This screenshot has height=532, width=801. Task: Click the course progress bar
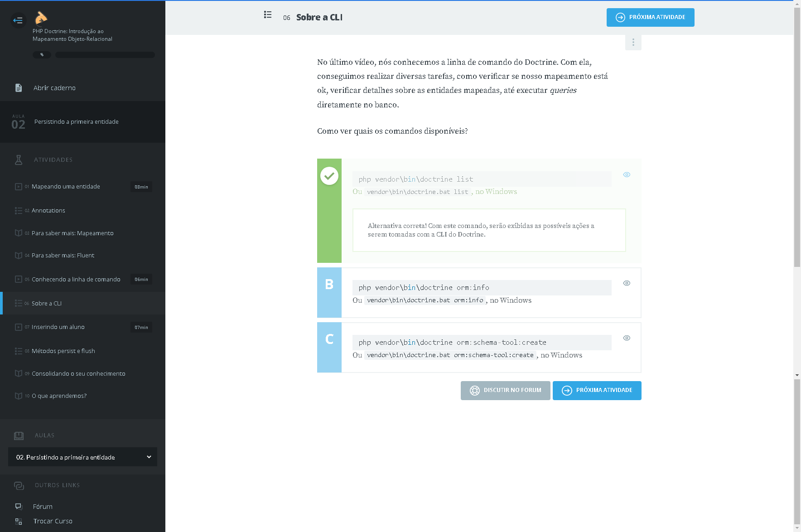105,55
